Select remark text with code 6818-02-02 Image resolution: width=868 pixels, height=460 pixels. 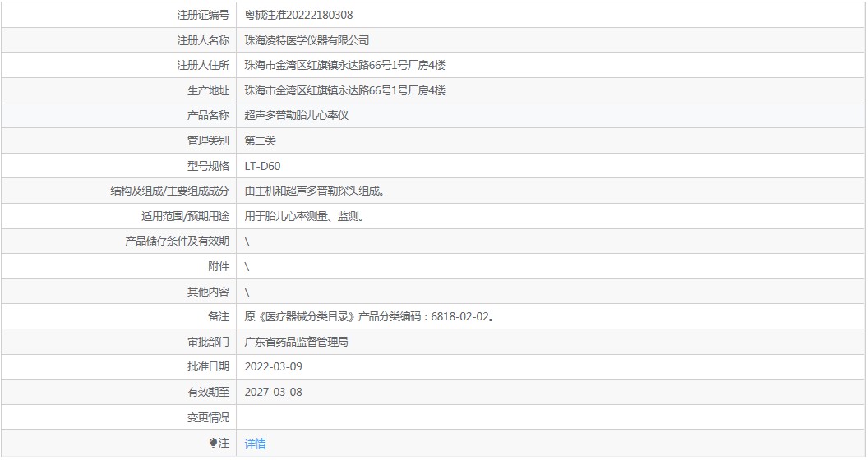(x=369, y=317)
